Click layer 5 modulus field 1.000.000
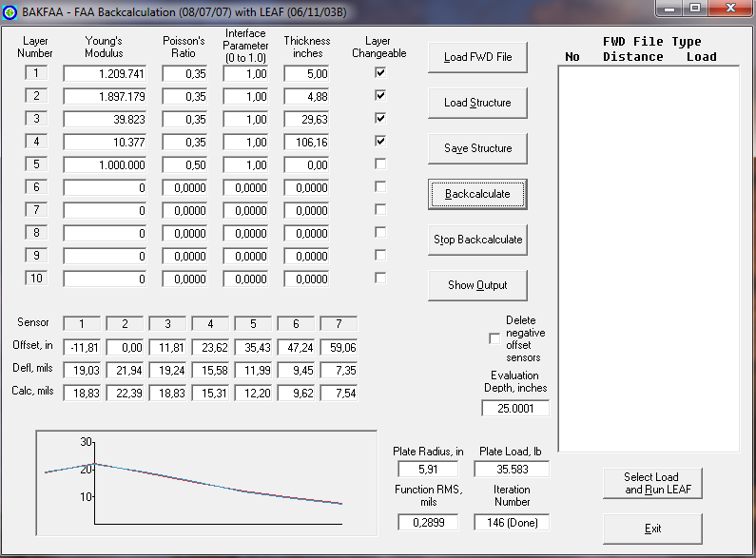The height and width of the screenshot is (558, 756). (x=105, y=165)
